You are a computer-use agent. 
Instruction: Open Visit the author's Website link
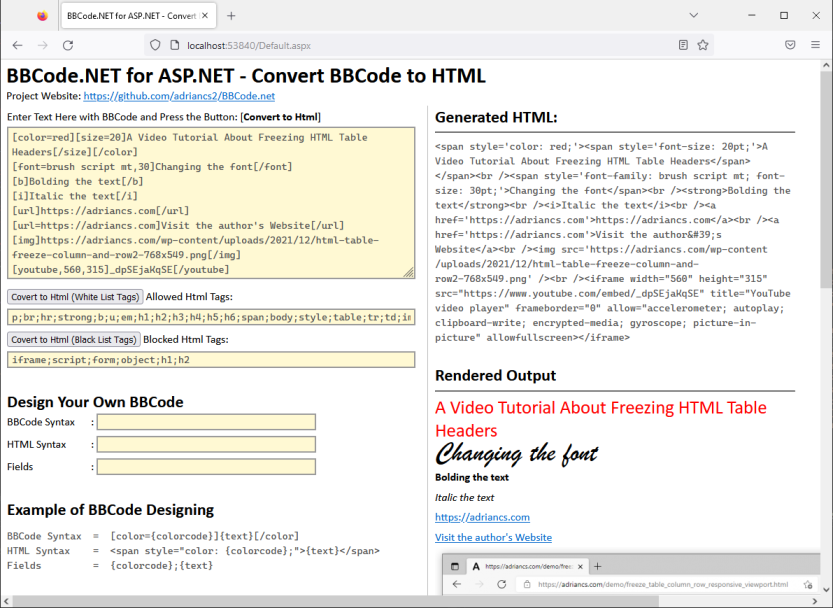coord(494,537)
